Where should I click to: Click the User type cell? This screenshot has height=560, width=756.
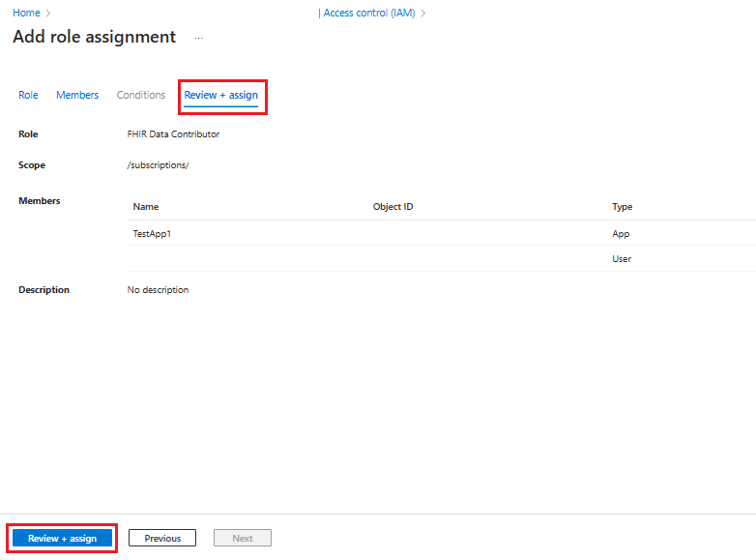622,259
